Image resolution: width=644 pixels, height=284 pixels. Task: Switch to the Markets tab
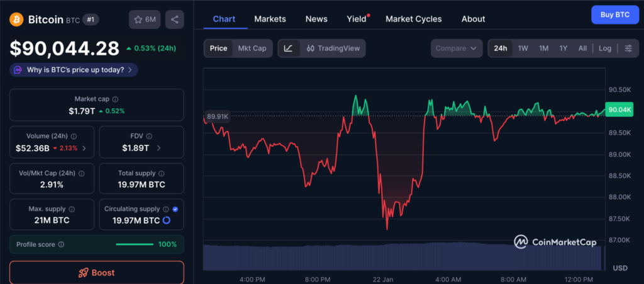(270, 19)
